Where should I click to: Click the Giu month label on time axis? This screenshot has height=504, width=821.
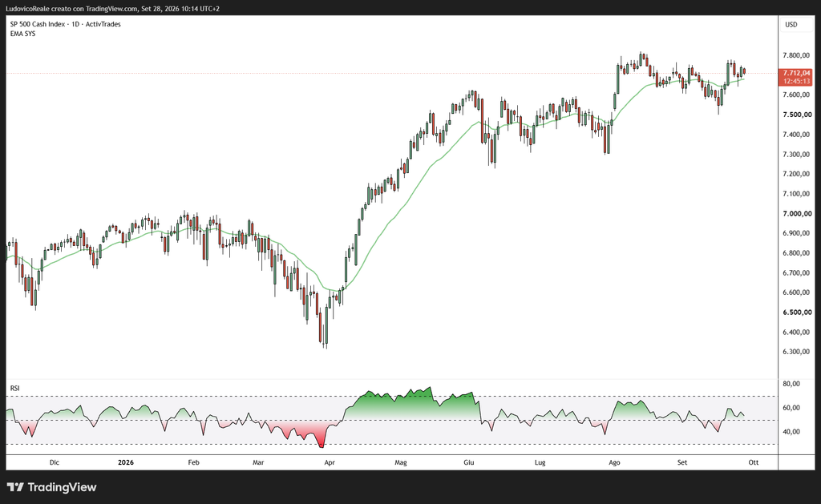468,462
